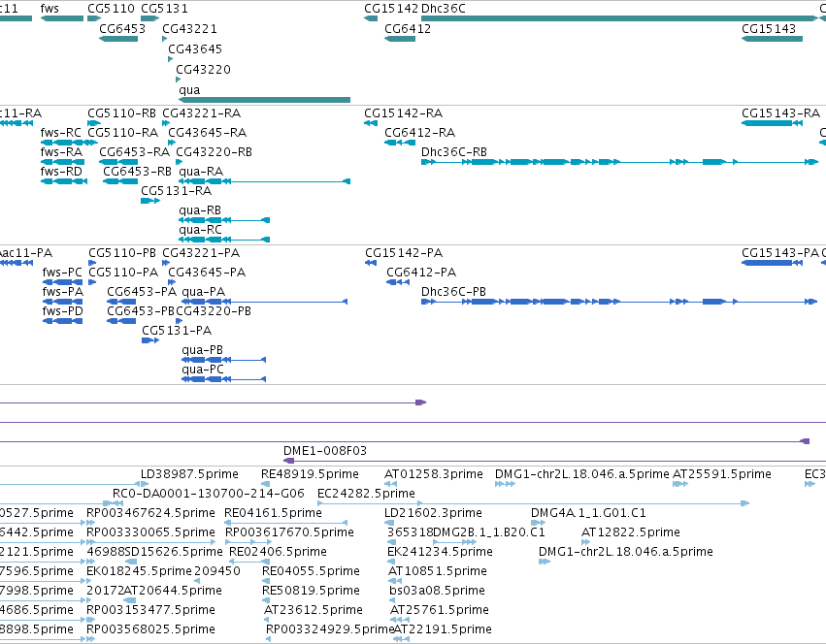The image size is (826, 644).
Task: Click transcript CG43221-RA
Action: [166, 123]
